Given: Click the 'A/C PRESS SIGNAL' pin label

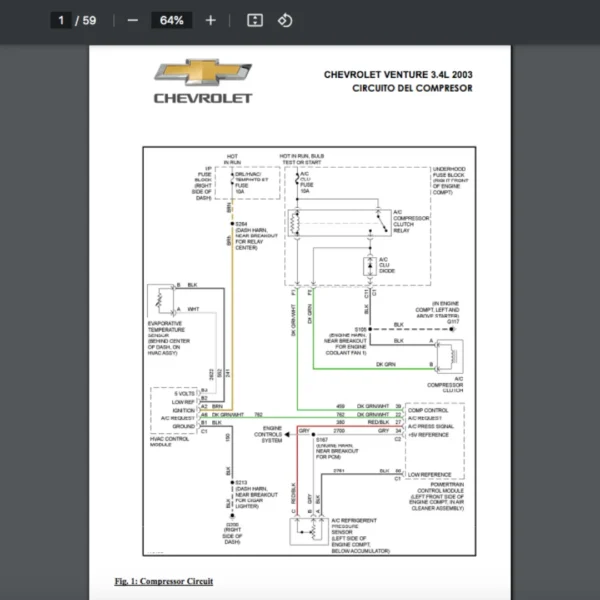Looking at the screenshot, I should [430, 426].
